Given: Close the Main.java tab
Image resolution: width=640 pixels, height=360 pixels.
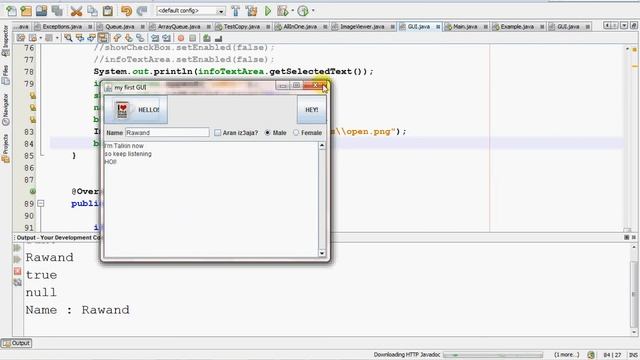Looking at the screenshot, I should point(486,27).
